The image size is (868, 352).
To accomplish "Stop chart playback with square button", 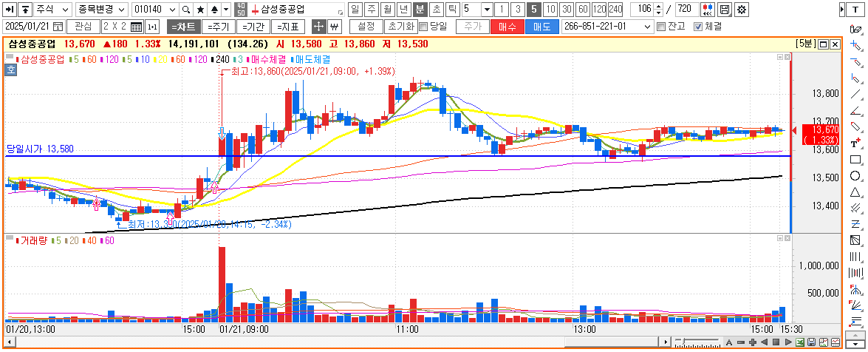I will click(x=776, y=342).
